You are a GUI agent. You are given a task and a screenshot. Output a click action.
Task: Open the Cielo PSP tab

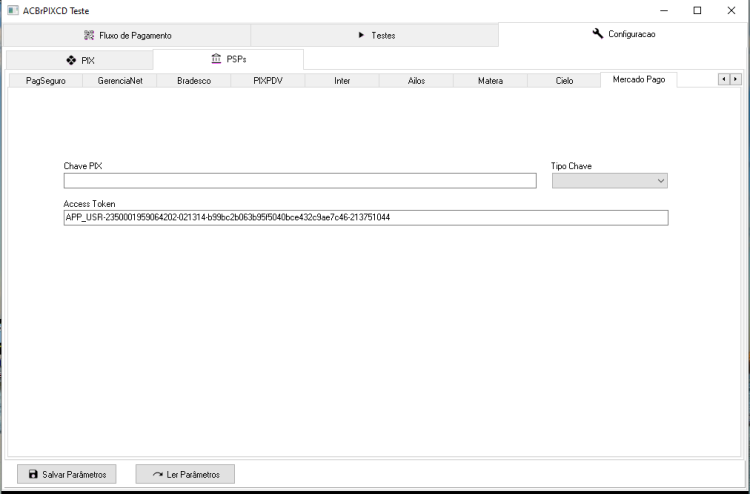[x=564, y=81]
